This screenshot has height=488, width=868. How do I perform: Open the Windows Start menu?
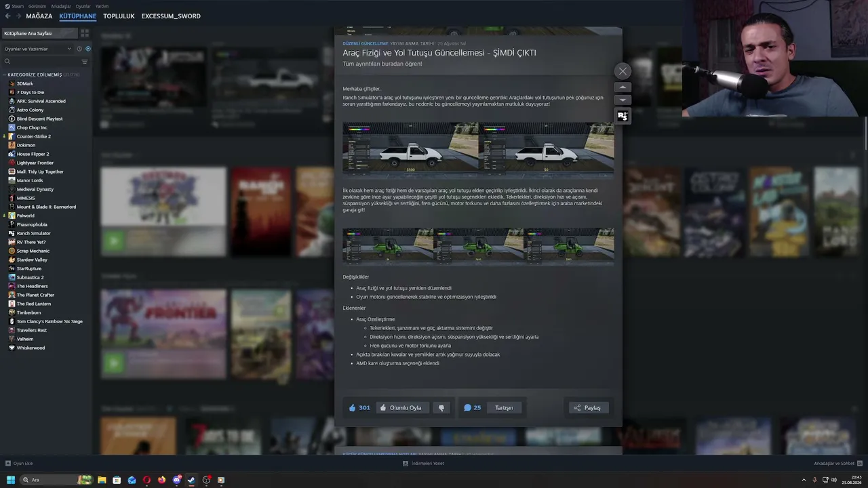10,480
